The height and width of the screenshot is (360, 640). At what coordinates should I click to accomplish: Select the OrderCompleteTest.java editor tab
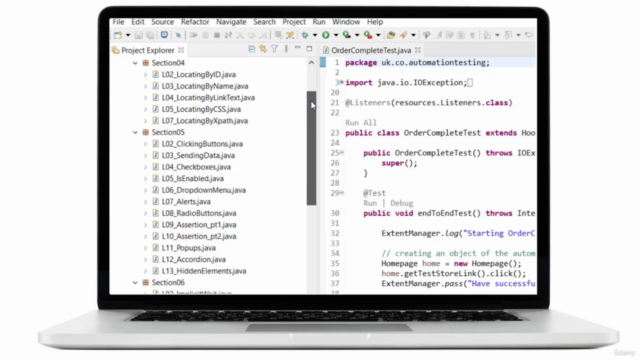click(x=371, y=50)
